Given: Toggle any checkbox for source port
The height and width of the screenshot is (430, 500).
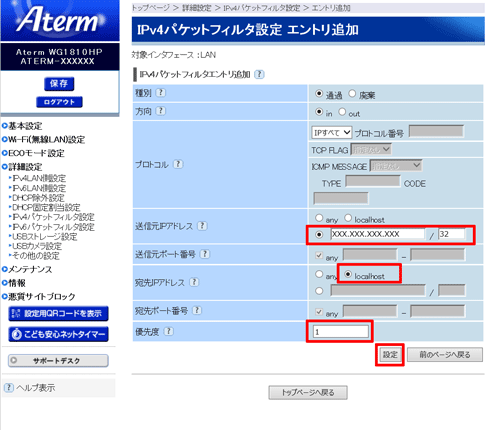Looking at the screenshot, I should (319, 255).
